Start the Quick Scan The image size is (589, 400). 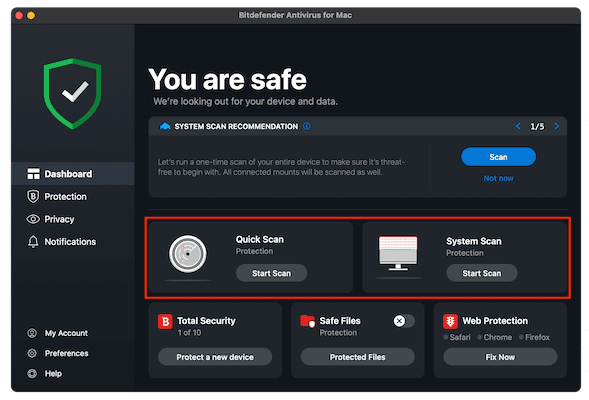tap(271, 273)
